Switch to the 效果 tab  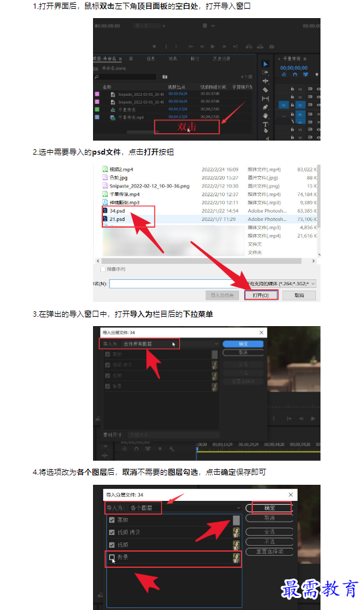pos(173,59)
